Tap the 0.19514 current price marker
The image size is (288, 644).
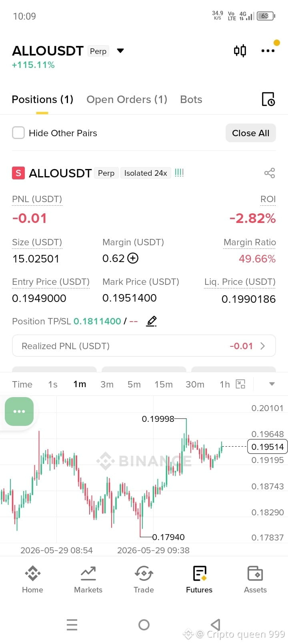(268, 447)
